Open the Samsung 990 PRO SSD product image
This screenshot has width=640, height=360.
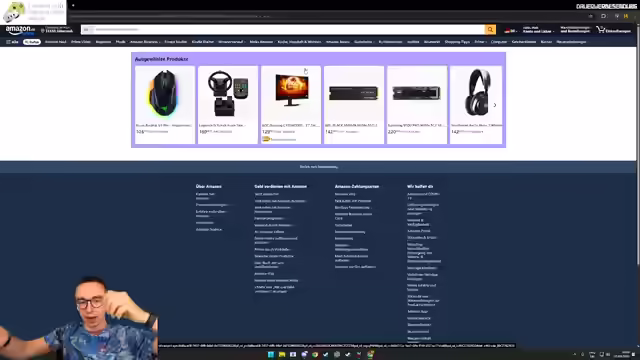tap(417, 94)
